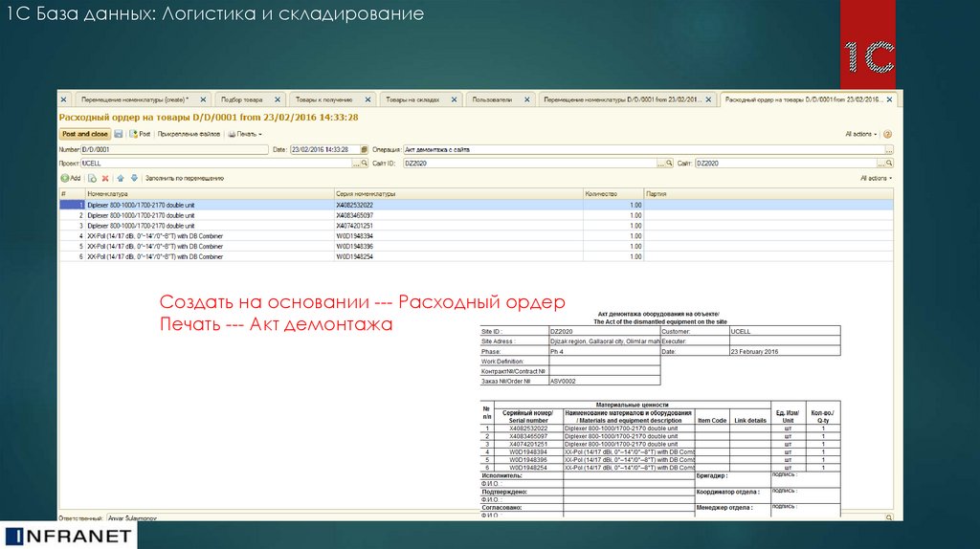The image size is (980, 549).
Task: Click the Заполнить по перемещению button
Action: [x=185, y=178]
